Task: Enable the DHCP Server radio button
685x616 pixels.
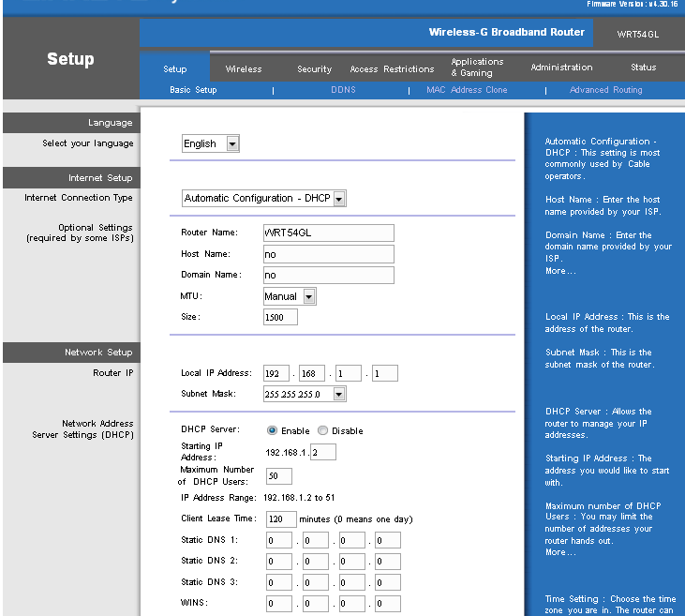Action: coord(272,430)
